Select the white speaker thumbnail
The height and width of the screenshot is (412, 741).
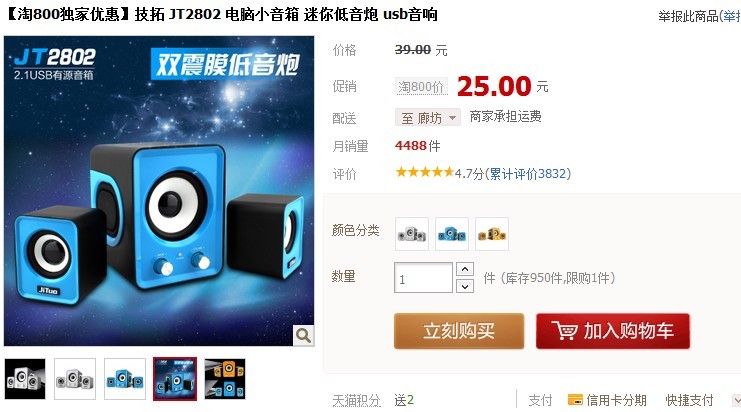pos(75,379)
